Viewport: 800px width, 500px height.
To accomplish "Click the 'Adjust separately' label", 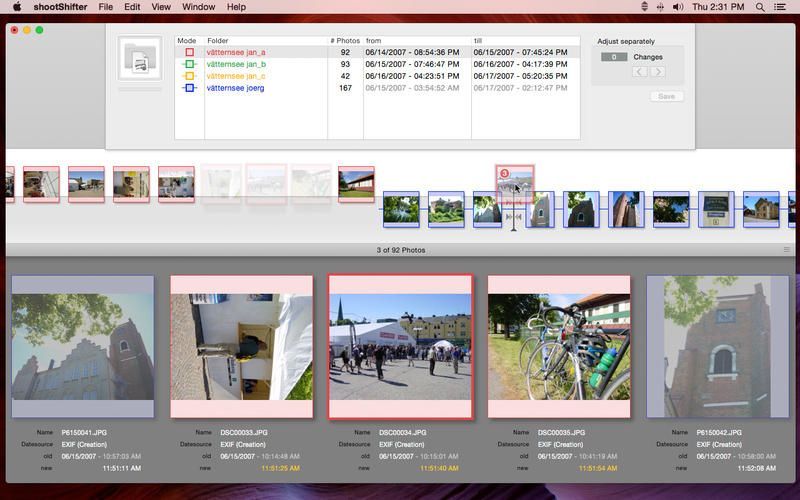I will coord(626,41).
